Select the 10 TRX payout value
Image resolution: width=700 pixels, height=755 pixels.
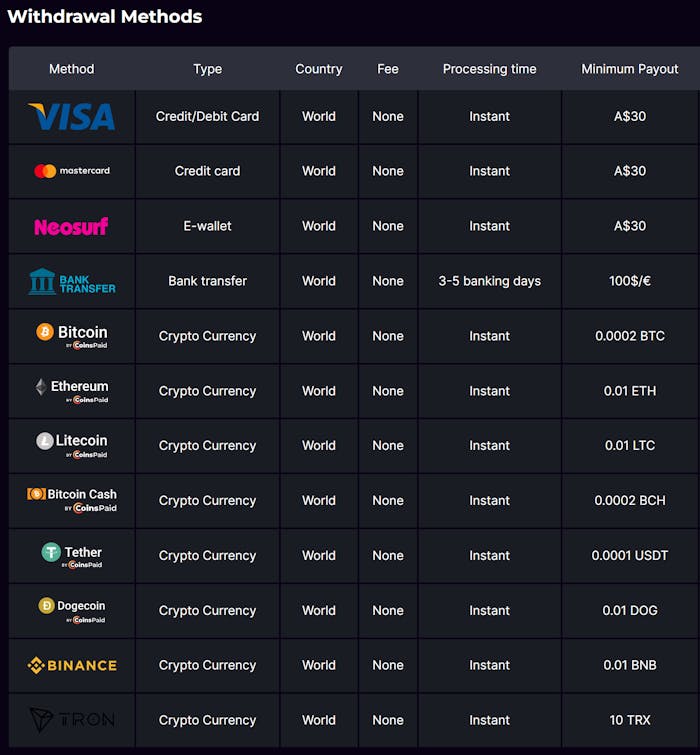click(630, 720)
